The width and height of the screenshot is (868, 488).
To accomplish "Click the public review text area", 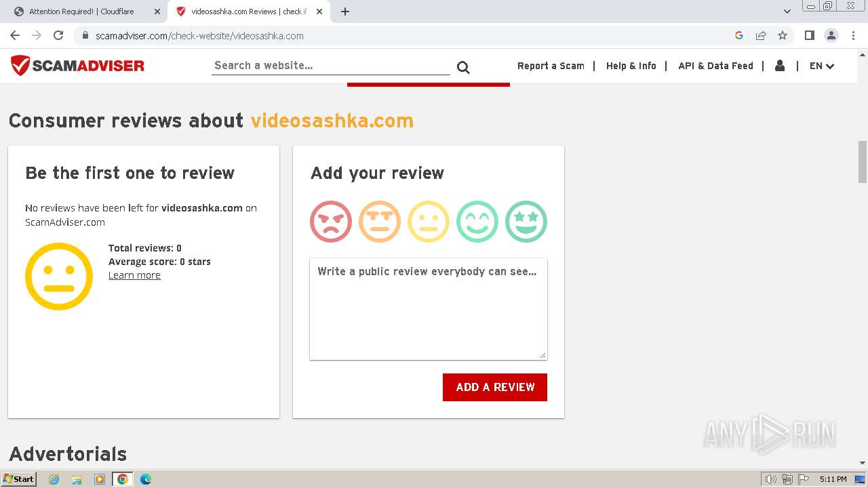I will pyautogui.click(x=429, y=308).
